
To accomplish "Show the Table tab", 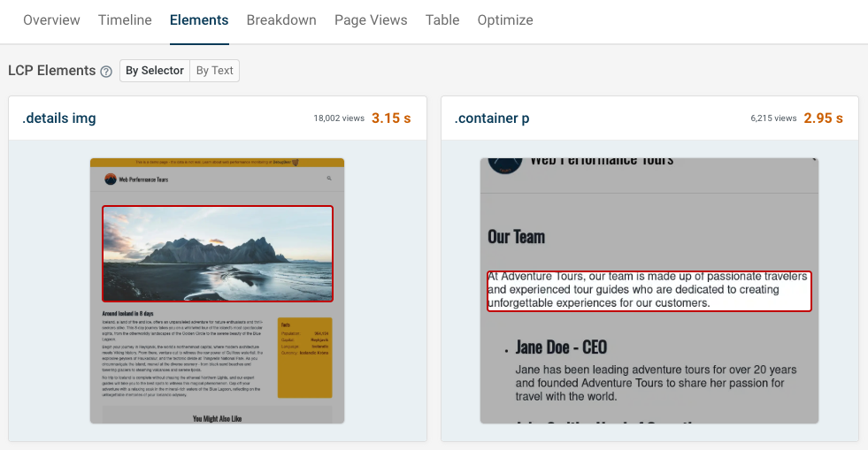I will 442,20.
